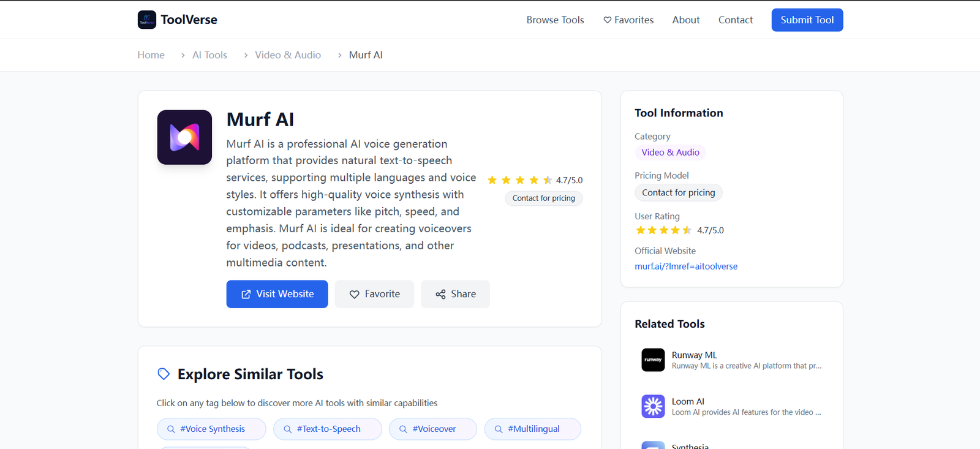Viewport: 980px width, 449px height.
Task: Click the Pricing Model label
Action: [x=661, y=176]
